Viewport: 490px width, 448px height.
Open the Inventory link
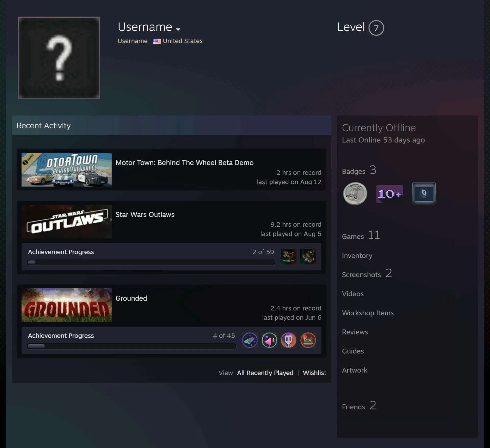(x=357, y=255)
